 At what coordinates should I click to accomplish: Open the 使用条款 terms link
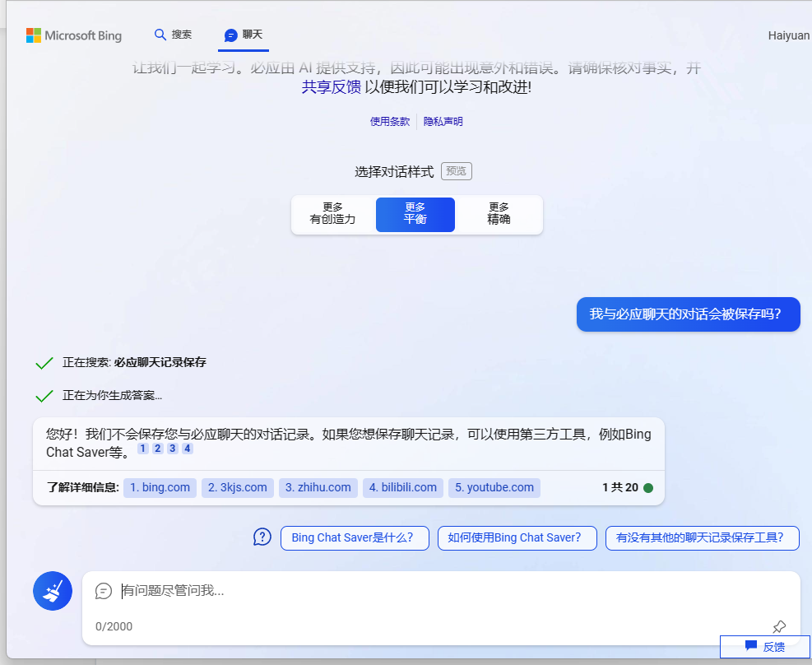pyautogui.click(x=389, y=121)
